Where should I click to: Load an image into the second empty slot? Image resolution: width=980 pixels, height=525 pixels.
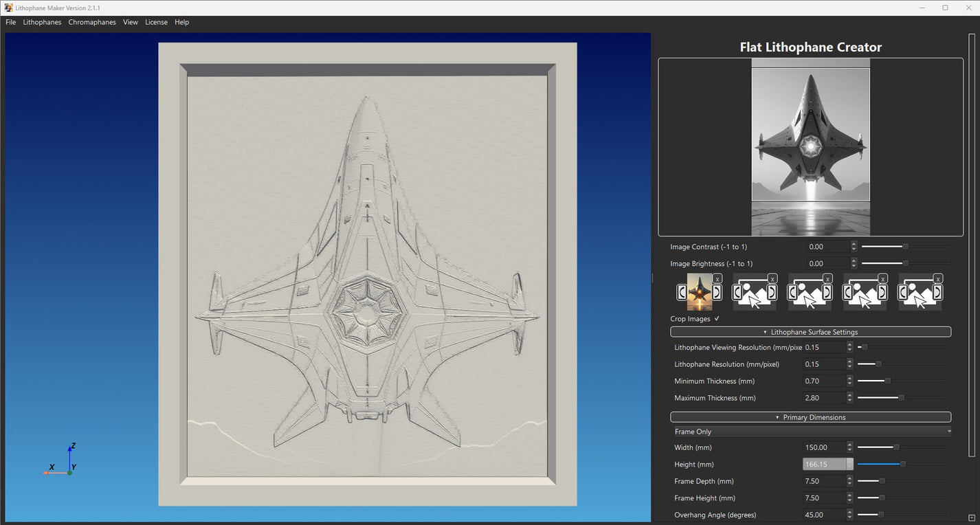click(755, 294)
